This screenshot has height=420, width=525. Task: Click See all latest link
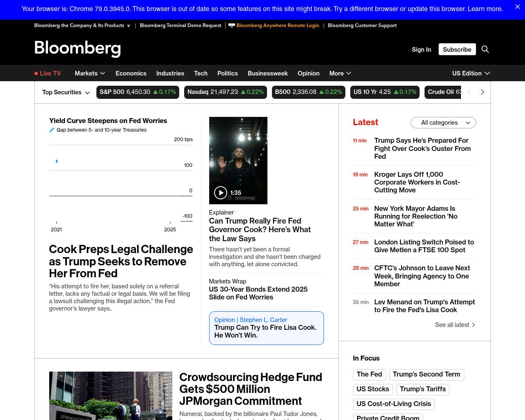455,325
